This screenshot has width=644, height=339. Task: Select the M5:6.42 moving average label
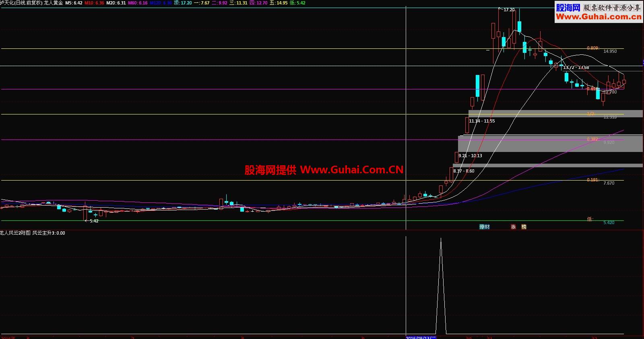74,3
